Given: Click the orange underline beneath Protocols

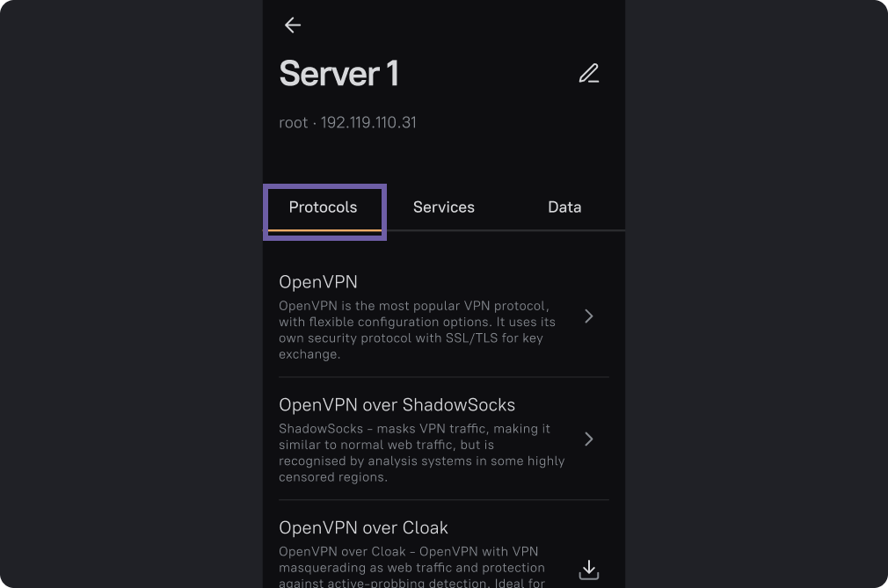Looking at the screenshot, I should pos(324,230).
